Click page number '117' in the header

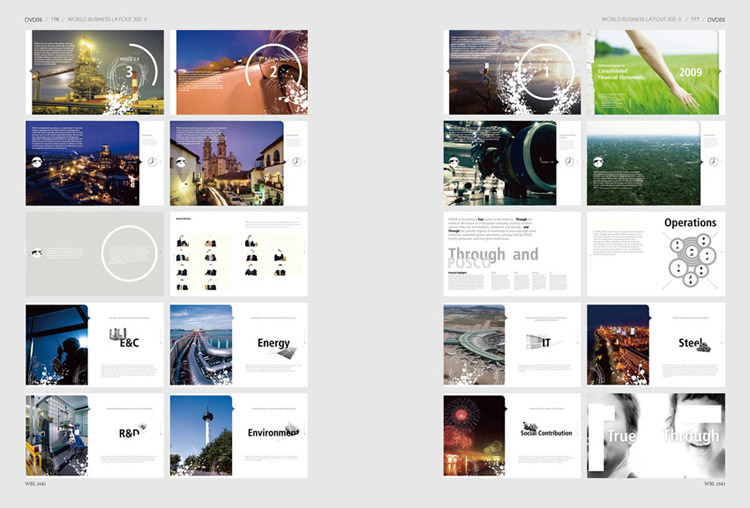[x=695, y=20]
